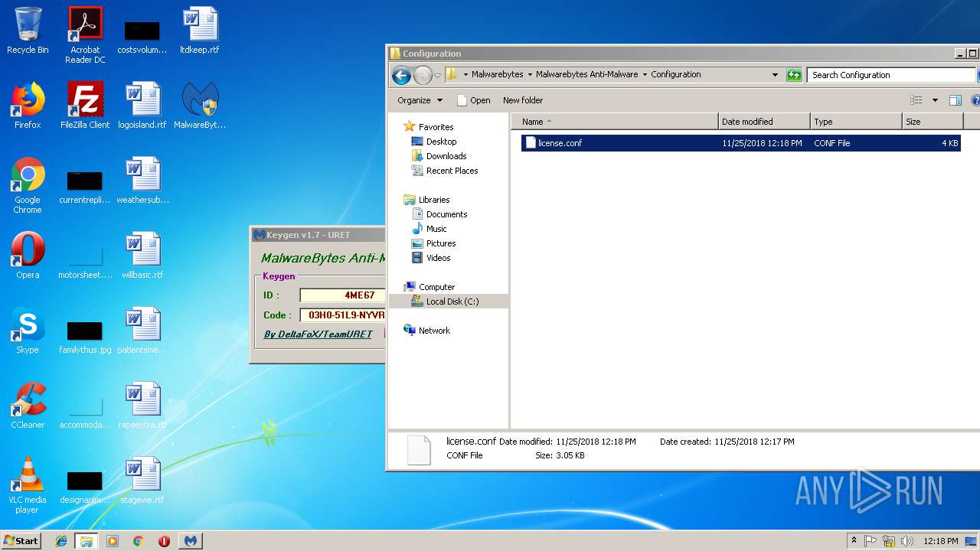
Task: Expand Malwarebytes Anti-Malware breadcrumb arrow
Action: (x=645, y=75)
